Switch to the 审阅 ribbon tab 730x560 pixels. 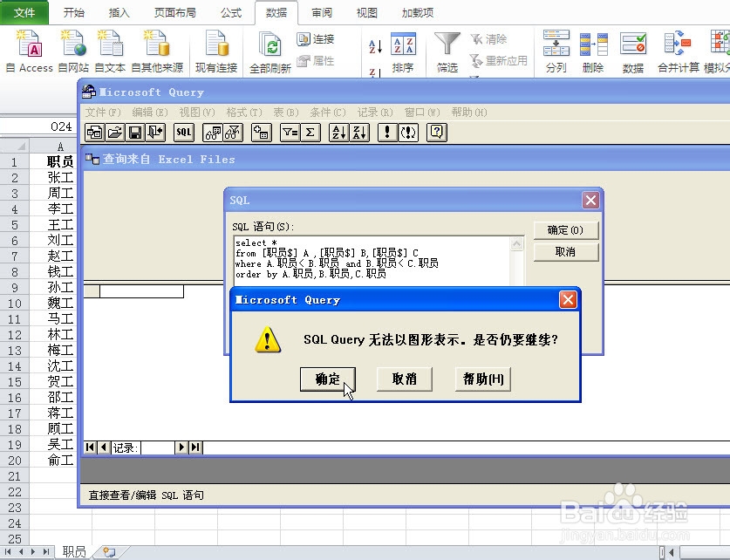tap(321, 12)
